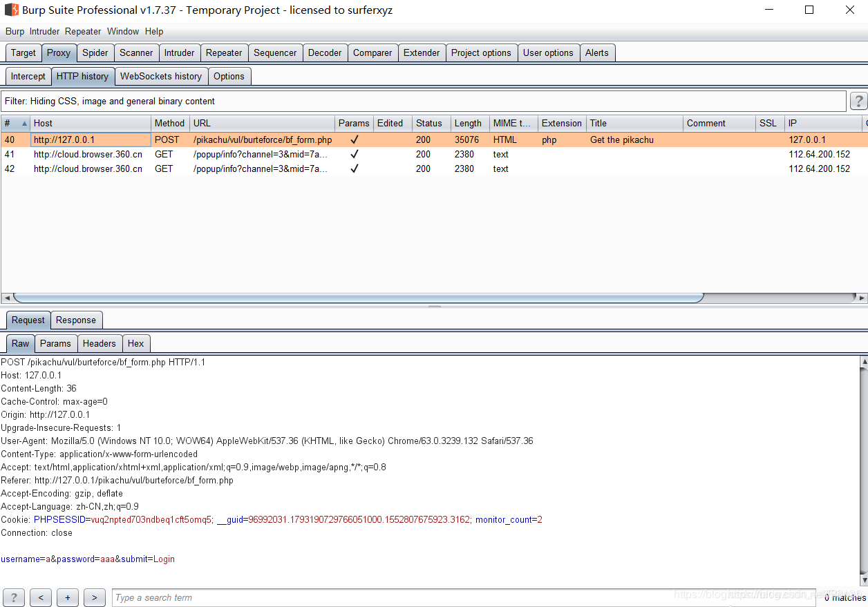
Task: Switch to the Sequencer tab
Action: pyautogui.click(x=275, y=52)
